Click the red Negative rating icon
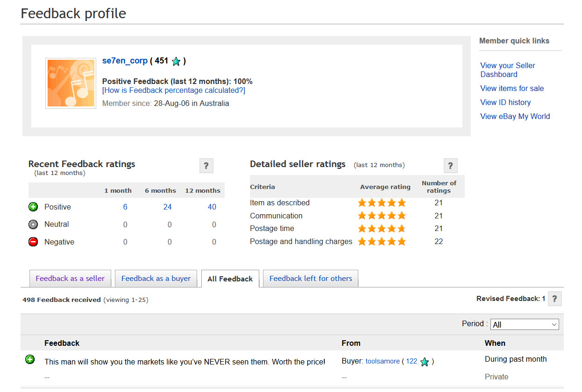 point(33,242)
